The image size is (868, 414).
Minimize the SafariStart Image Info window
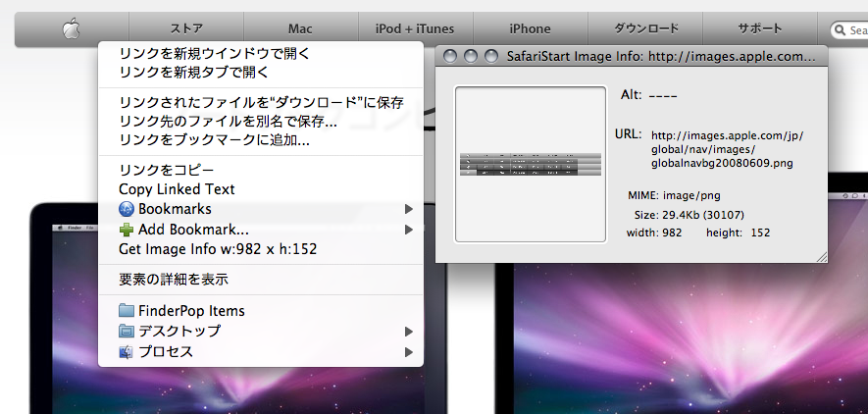471,57
